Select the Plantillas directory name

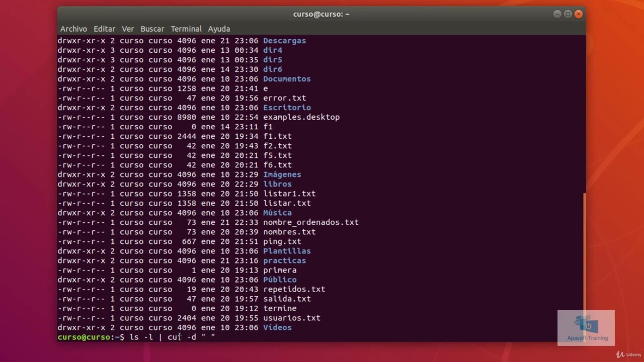(287, 251)
